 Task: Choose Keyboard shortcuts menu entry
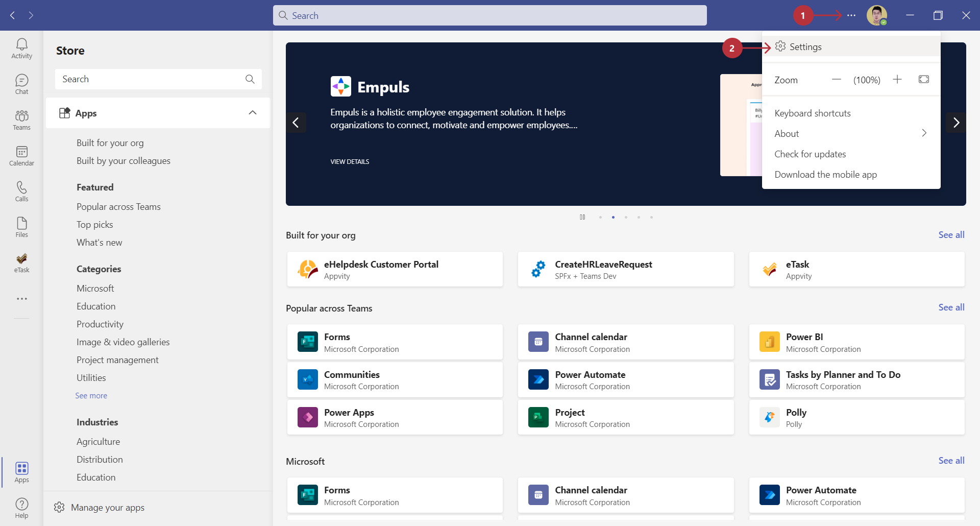[x=812, y=113]
